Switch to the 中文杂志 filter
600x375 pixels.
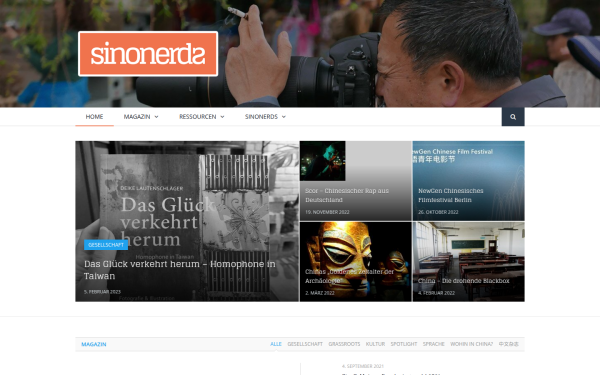click(x=509, y=344)
